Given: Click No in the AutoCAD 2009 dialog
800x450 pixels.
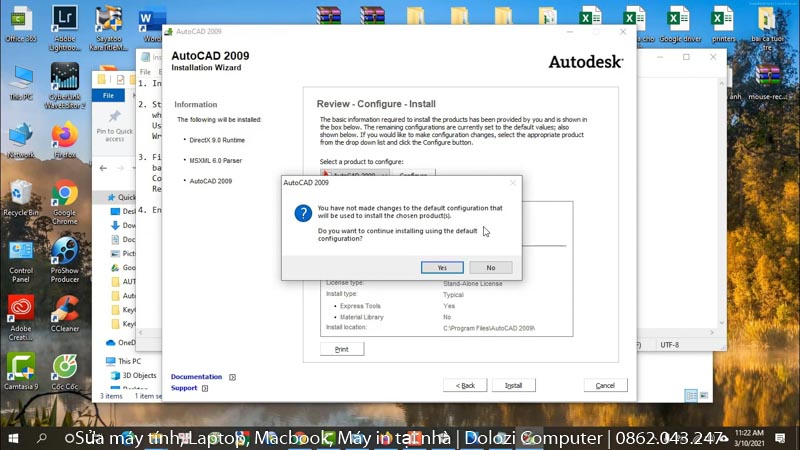Looking at the screenshot, I should [490, 268].
